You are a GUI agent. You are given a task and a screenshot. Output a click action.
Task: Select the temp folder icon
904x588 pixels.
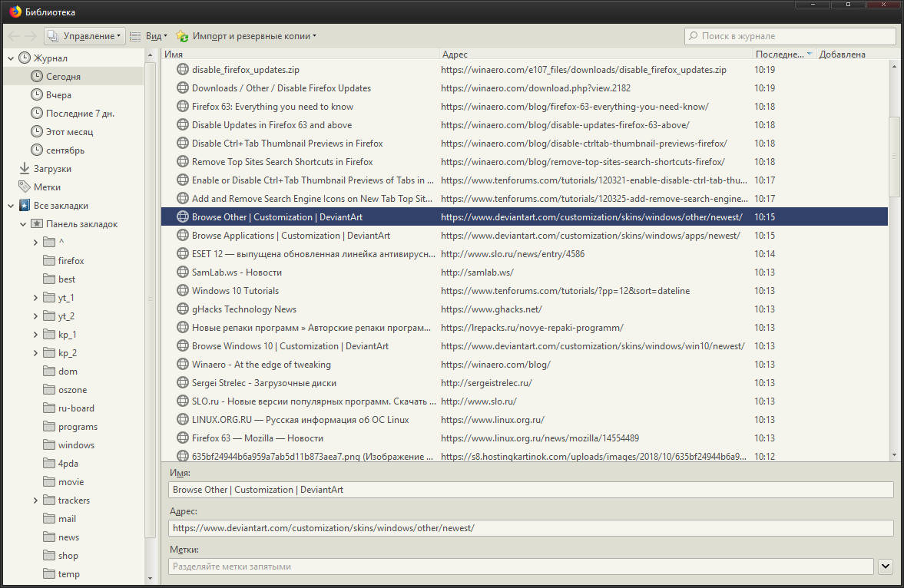(x=49, y=574)
